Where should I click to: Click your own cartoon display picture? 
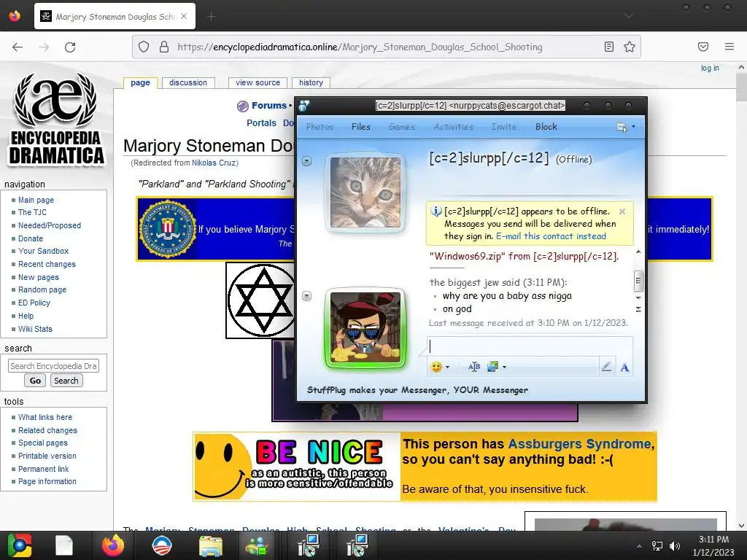click(365, 327)
